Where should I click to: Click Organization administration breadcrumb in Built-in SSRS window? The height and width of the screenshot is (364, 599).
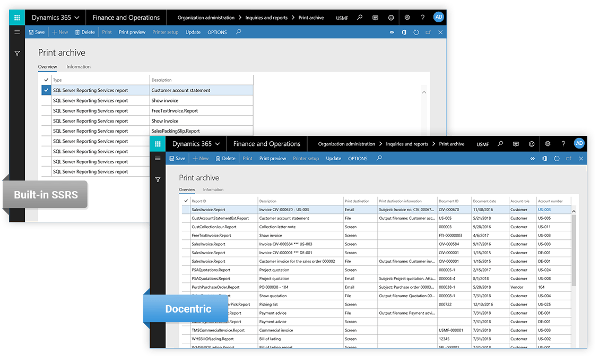coord(206,18)
